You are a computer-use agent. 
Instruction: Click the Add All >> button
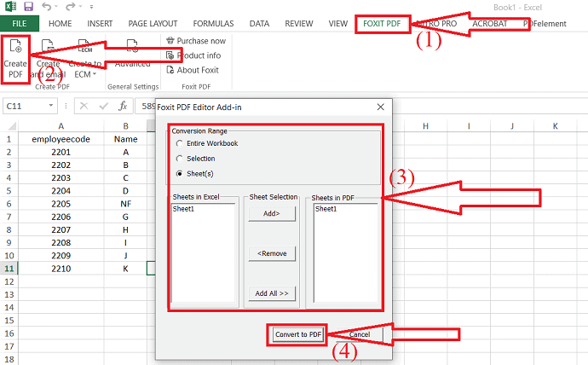pyautogui.click(x=272, y=293)
